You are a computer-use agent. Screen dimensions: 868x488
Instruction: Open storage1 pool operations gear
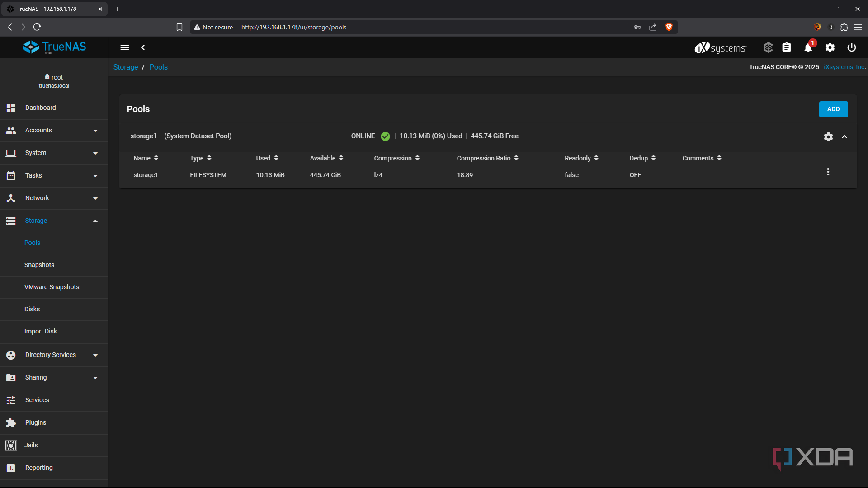pos(828,136)
